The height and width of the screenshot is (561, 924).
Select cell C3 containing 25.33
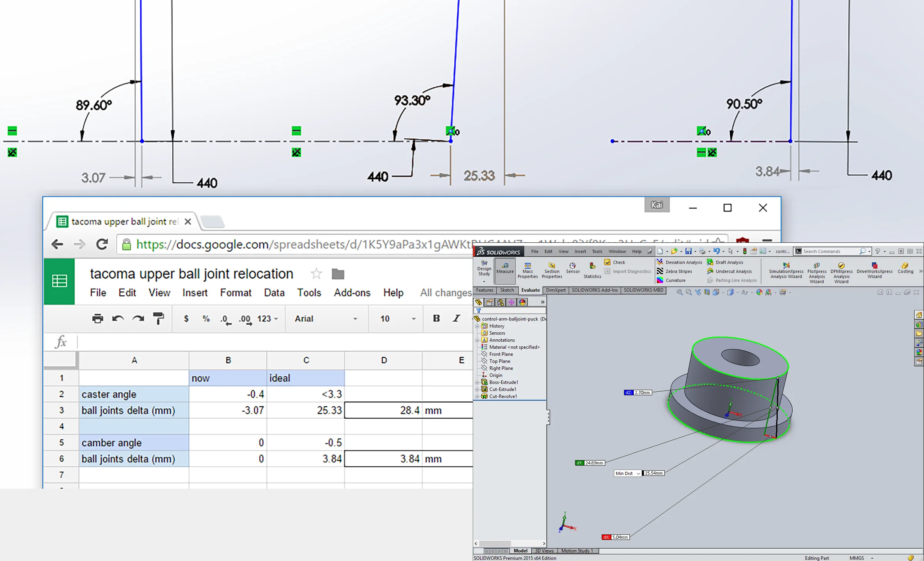(306, 410)
